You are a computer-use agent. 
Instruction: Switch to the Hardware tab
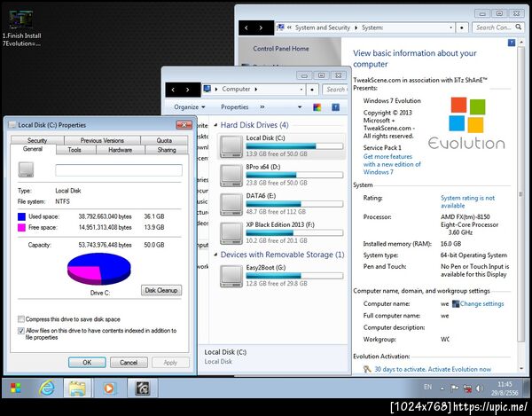coord(121,150)
